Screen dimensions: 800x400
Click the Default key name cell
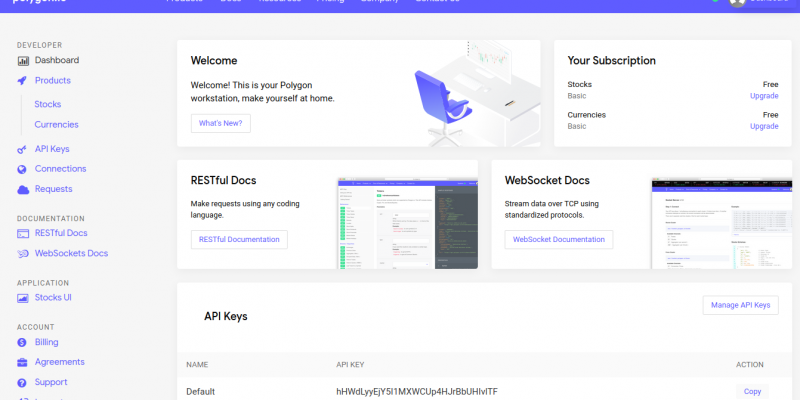point(201,392)
